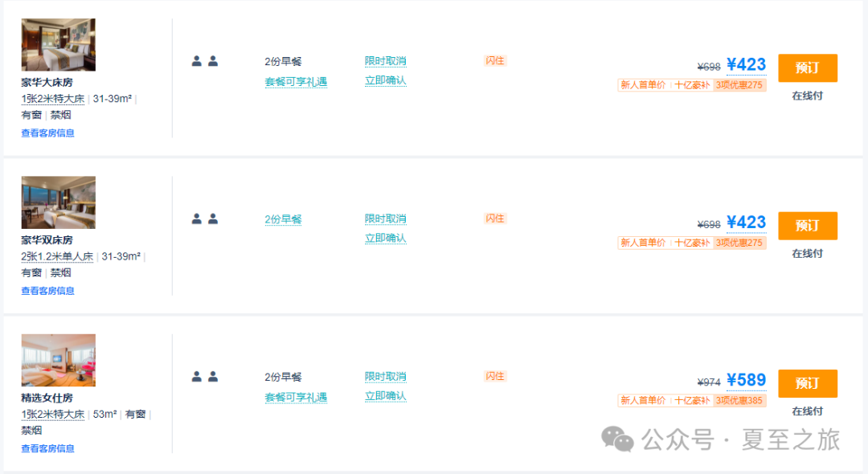Open 家华双床房 room photo thumbnail

tap(58, 202)
